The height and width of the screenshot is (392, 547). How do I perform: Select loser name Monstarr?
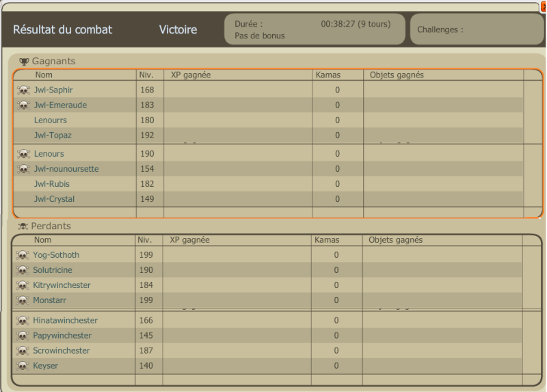pos(49,300)
